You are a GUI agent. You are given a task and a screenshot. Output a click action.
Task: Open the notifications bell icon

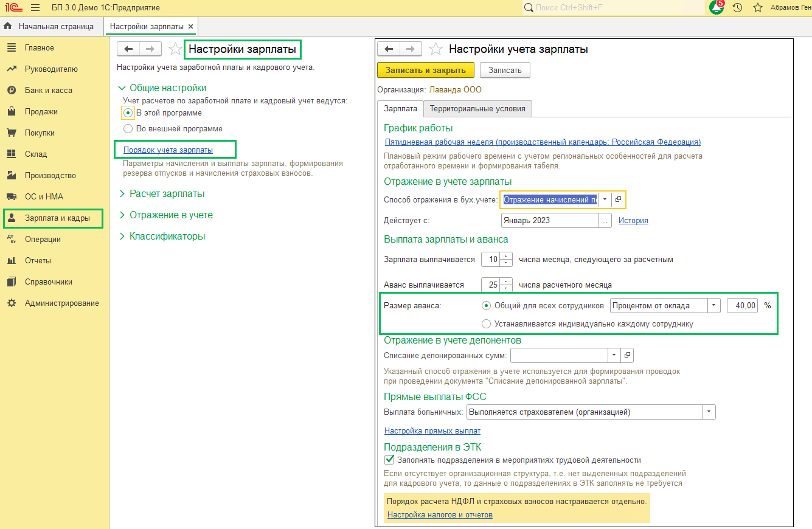[717, 7]
